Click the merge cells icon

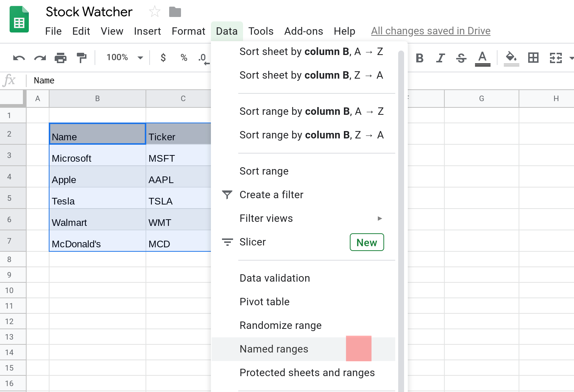556,58
